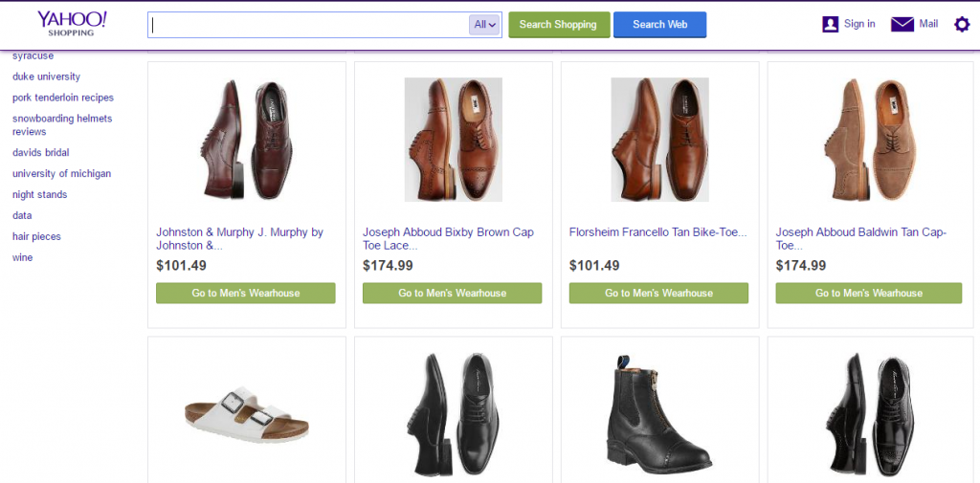The height and width of the screenshot is (483, 980).
Task: Open Florsheim Francello Tan Bike-Toe title
Action: pyautogui.click(x=658, y=232)
